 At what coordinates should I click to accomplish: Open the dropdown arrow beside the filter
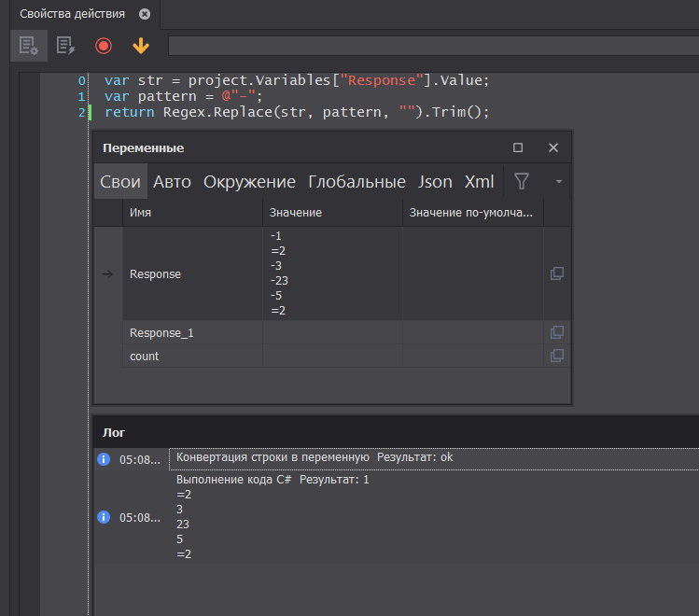[x=558, y=181]
